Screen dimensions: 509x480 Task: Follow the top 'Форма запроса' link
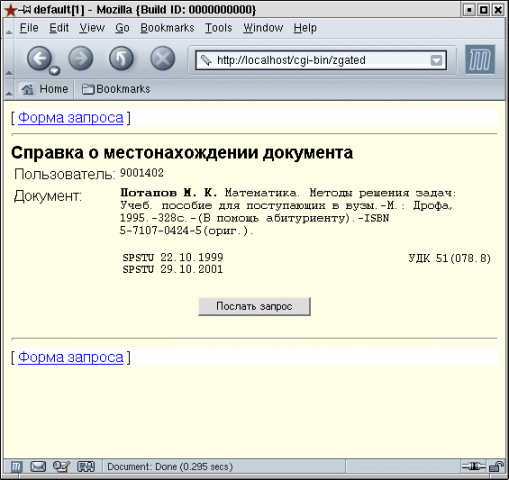(x=71, y=118)
